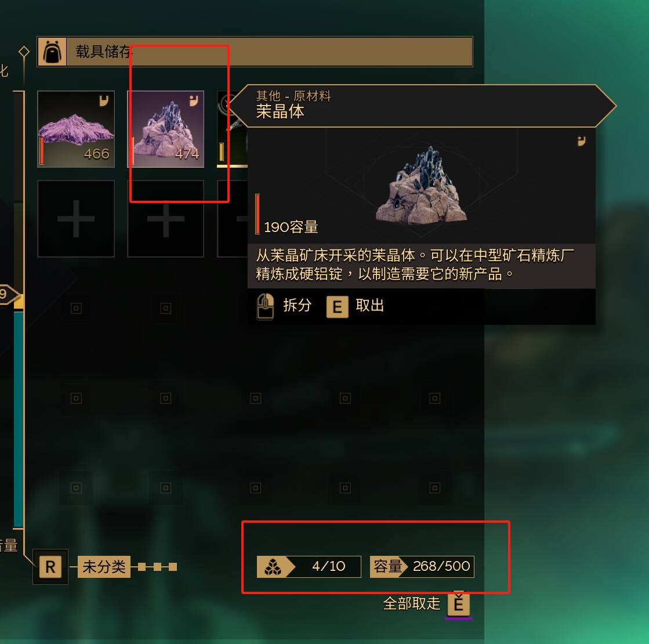This screenshot has height=644, width=649.
Task: Select the crystal ore stack of 474
Action: point(165,129)
